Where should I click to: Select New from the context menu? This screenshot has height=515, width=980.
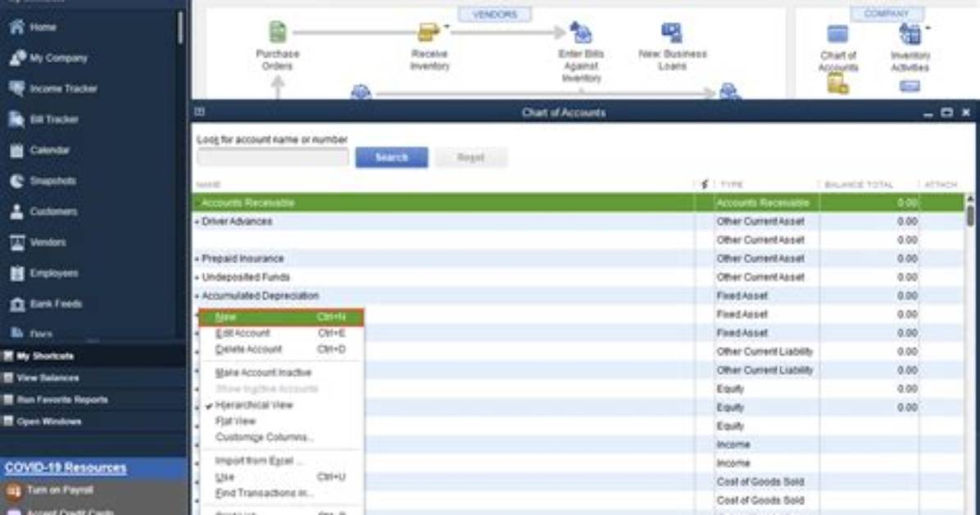pos(281,317)
